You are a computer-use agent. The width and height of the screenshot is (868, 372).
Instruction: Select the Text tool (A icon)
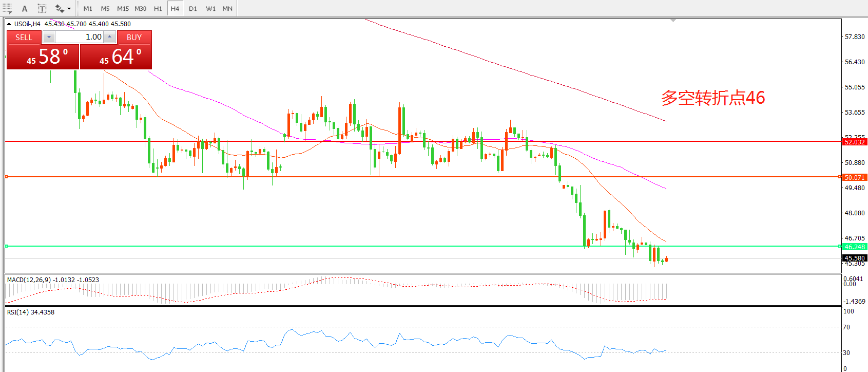[x=24, y=8]
